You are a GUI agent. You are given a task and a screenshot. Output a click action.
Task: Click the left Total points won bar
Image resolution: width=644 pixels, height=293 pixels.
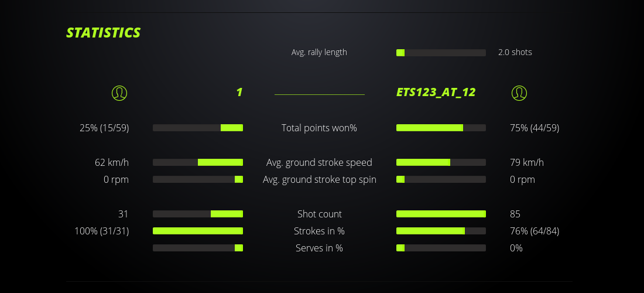click(198, 128)
